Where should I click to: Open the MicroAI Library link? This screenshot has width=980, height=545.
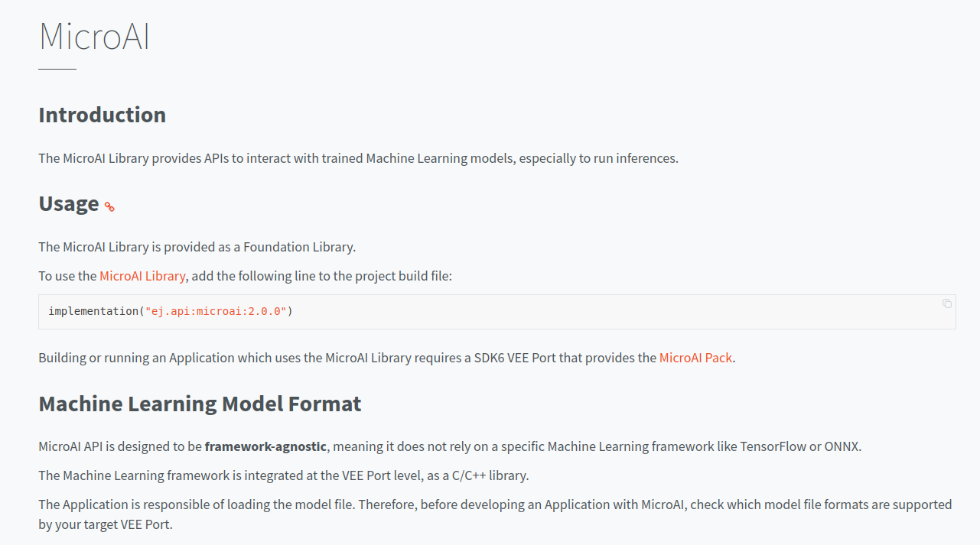click(x=142, y=276)
